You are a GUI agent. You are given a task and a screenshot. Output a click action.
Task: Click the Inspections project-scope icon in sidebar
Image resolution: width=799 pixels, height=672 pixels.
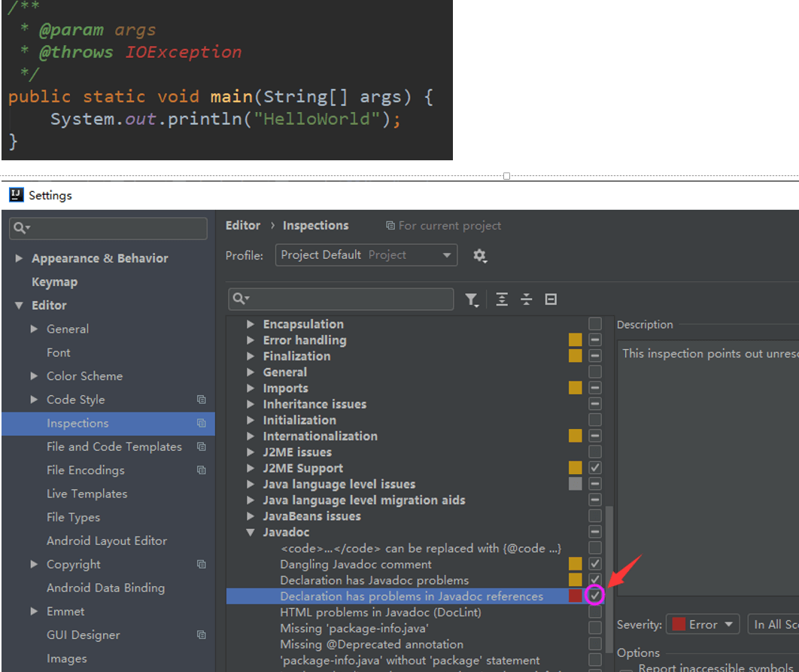pyautogui.click(x=202, y=423)
